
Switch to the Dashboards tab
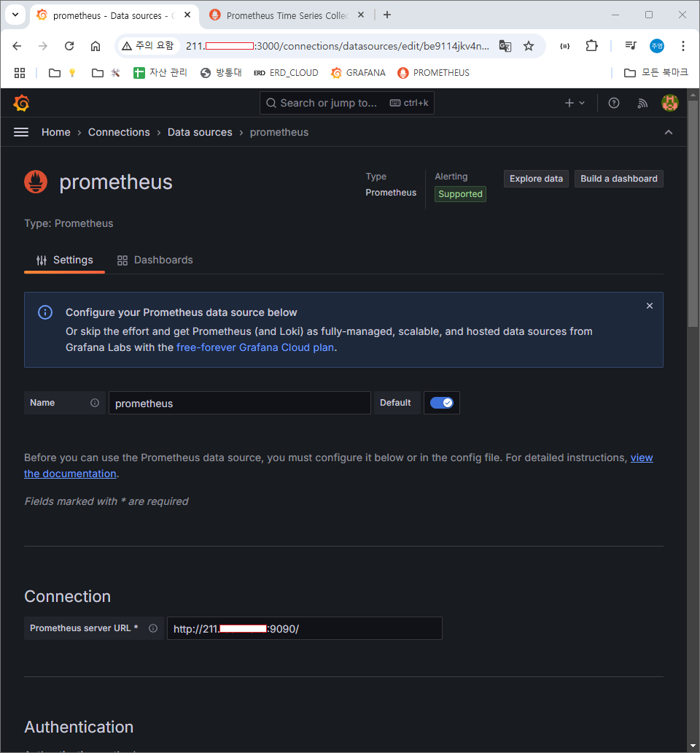pyautogui.click(x=155, y=260)
